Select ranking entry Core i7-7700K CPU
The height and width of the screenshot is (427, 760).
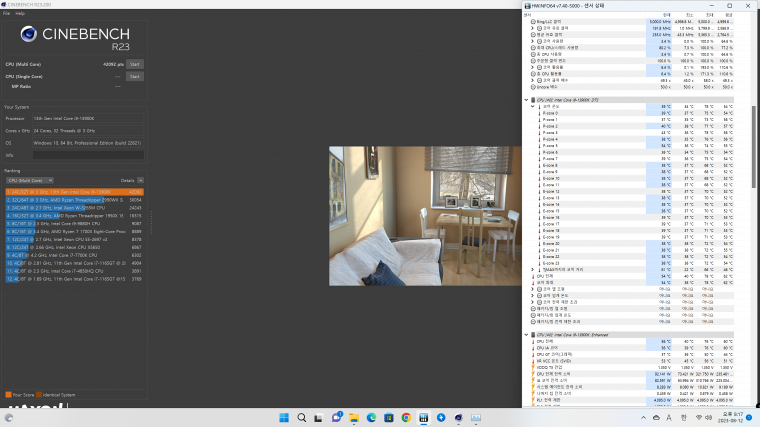[x=75, y=255]
